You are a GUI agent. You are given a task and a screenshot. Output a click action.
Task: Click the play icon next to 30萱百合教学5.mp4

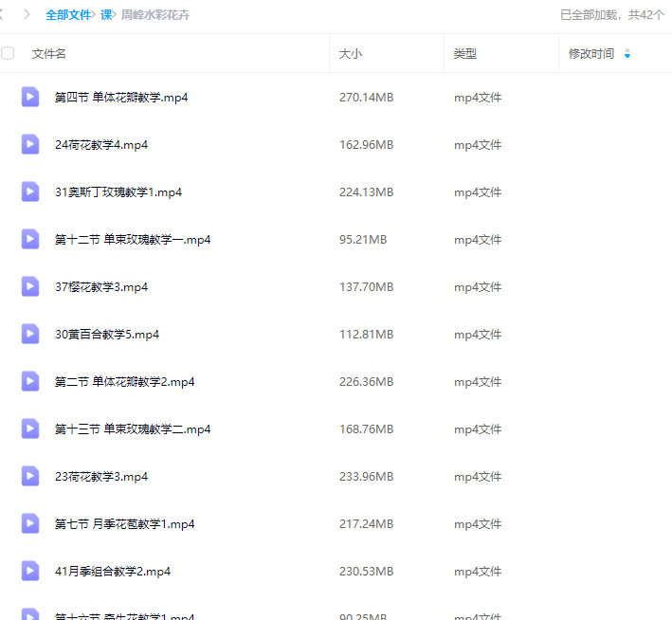(x=30, y=334)
